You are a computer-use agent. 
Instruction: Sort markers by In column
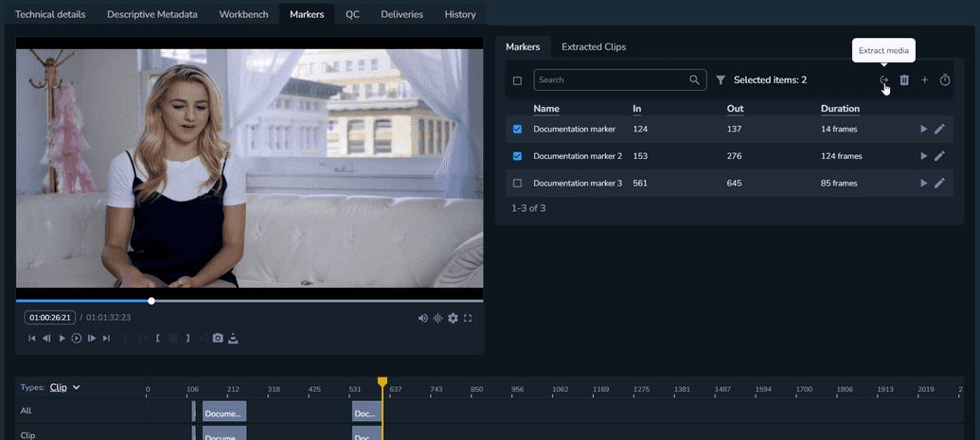click(637, 109)
